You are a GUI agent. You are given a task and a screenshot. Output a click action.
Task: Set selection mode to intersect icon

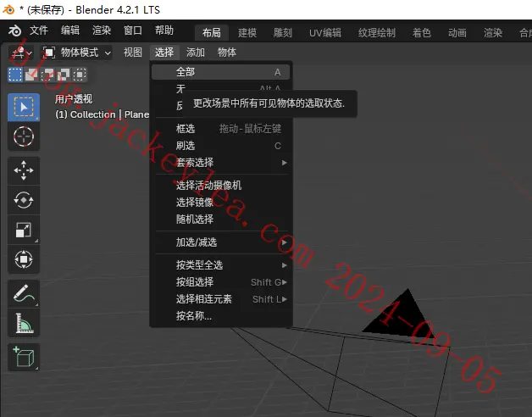(80, 75)
